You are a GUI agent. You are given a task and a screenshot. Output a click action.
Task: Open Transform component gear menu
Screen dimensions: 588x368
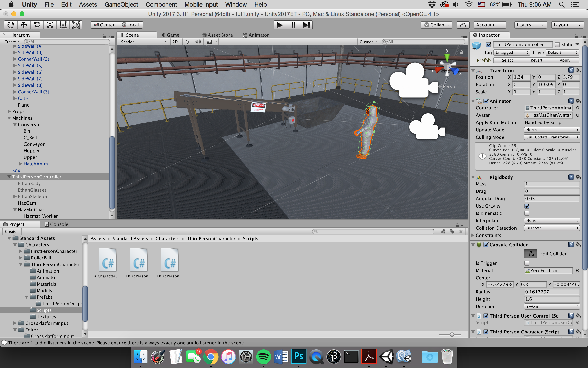coord(578,70)
